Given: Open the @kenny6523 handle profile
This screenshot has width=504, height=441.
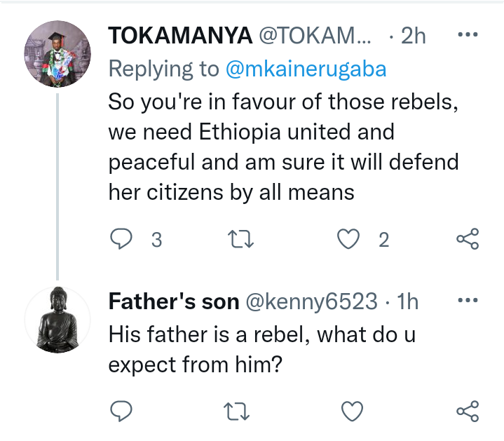Looking at the screenshot, I should coord(311,301).
